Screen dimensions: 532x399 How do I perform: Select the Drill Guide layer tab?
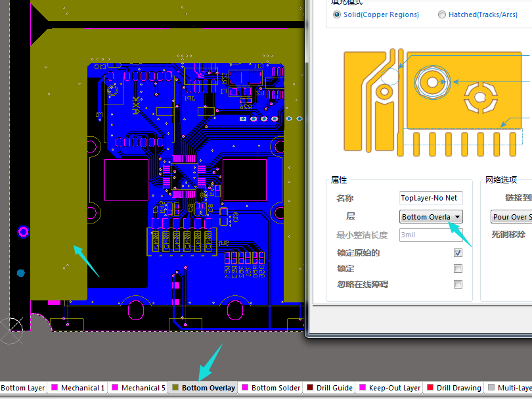click(334, 388)
